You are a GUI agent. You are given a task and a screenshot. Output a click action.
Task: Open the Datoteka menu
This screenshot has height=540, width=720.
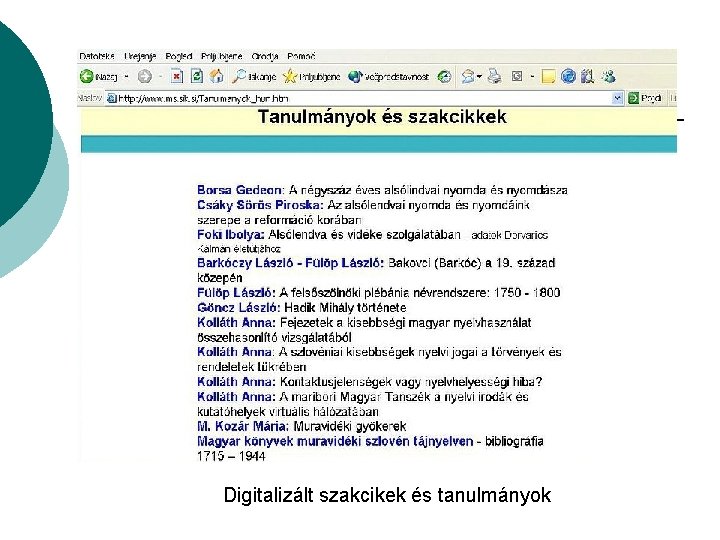coord(96,56)
